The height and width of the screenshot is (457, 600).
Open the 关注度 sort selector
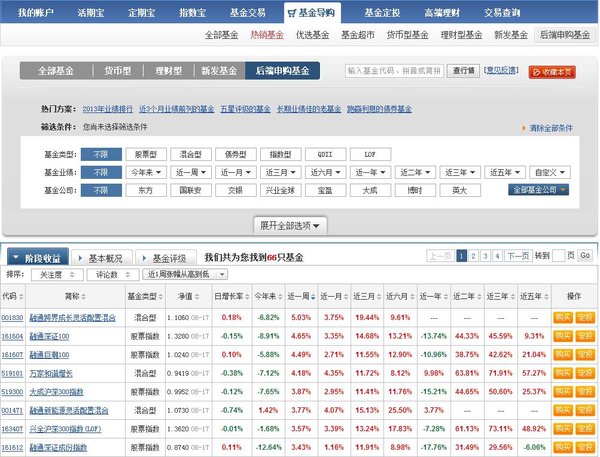(x=57, y=274)
